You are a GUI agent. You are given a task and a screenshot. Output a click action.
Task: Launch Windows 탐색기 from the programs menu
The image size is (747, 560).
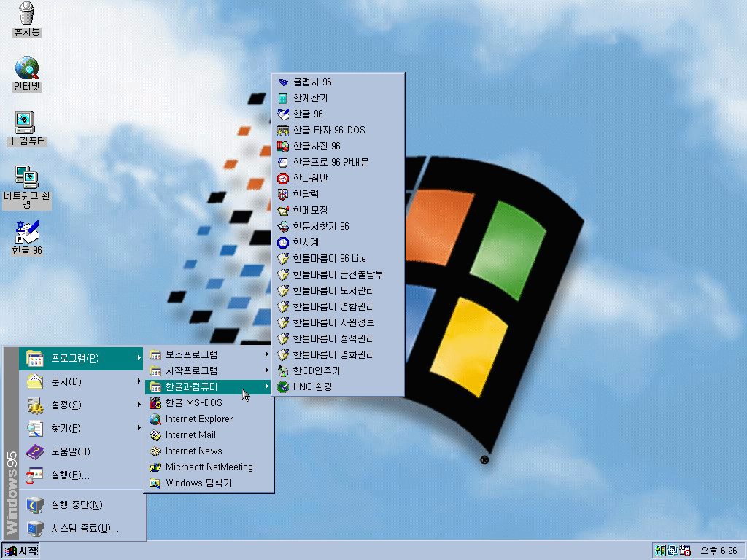click(209, 483)
